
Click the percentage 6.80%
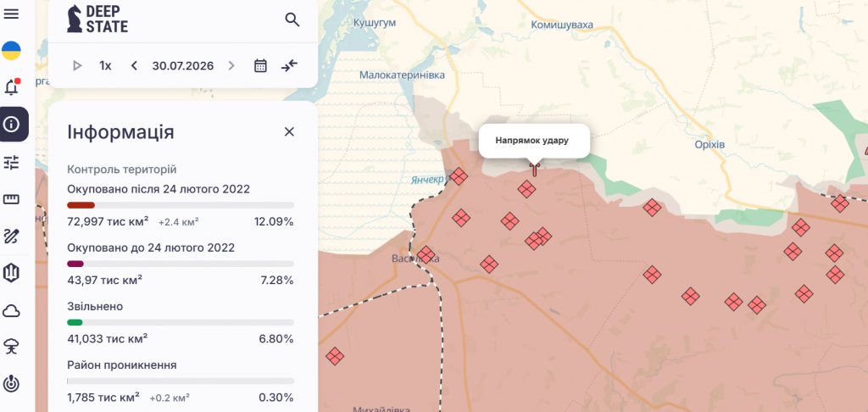tap(276, 339)
